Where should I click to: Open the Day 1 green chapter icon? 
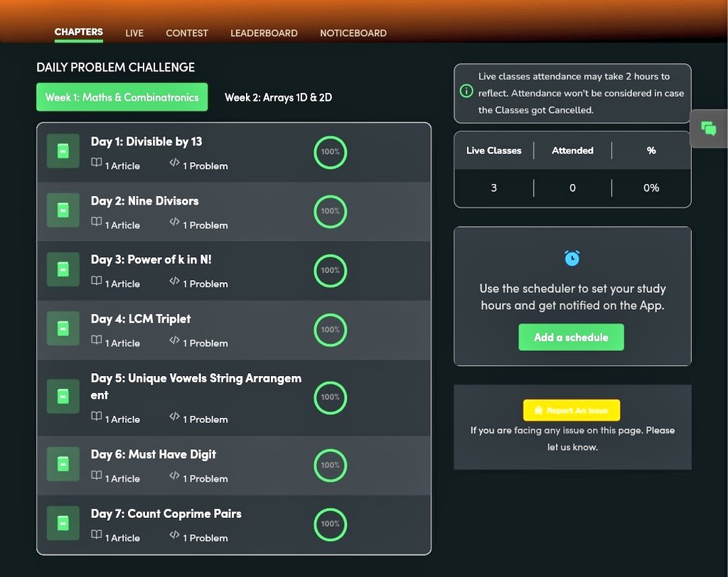click(x=63, y=151)
